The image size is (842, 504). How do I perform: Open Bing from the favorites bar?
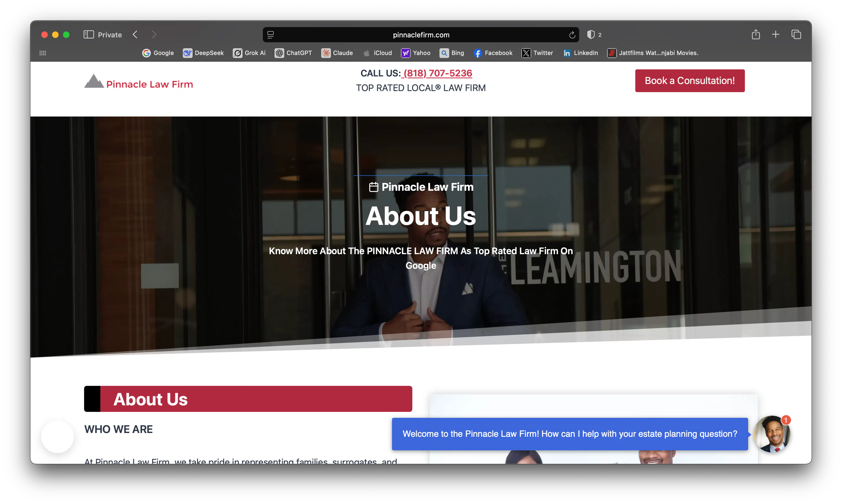coord(452,53)
